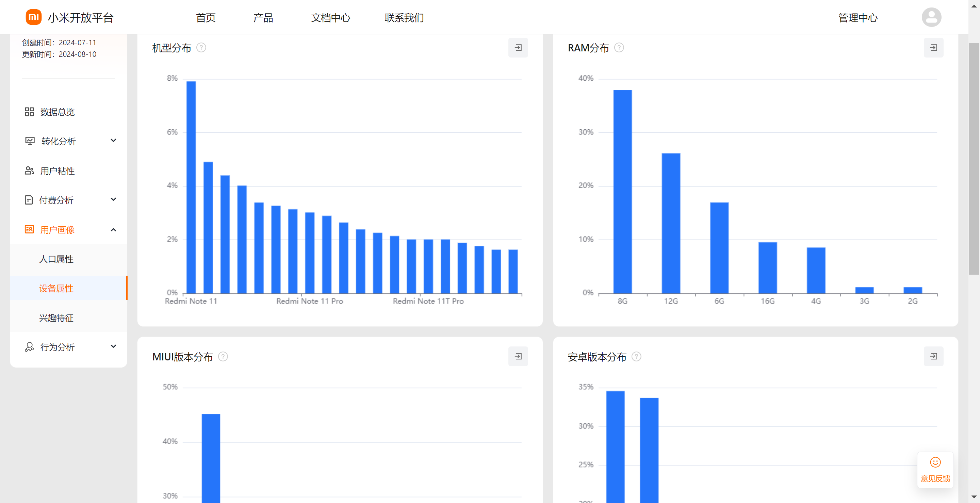Click the smiley 意见反馈 feedback icon
Screen dimensions: 980x503
[x=935, y=462]
